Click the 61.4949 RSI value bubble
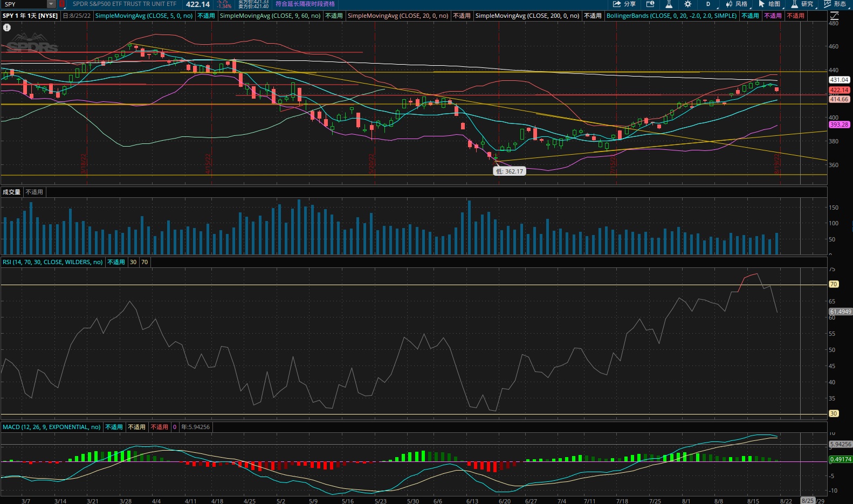This screenshot has height=504, width=853. (x=840, y=312)
